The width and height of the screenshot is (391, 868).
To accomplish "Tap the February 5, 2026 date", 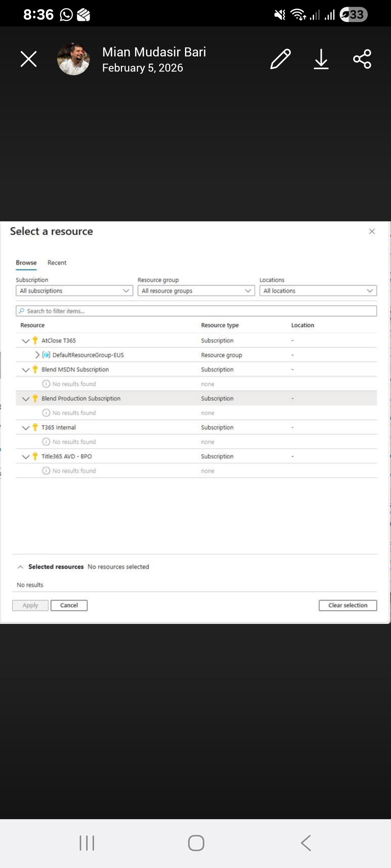I will point(143,68).
